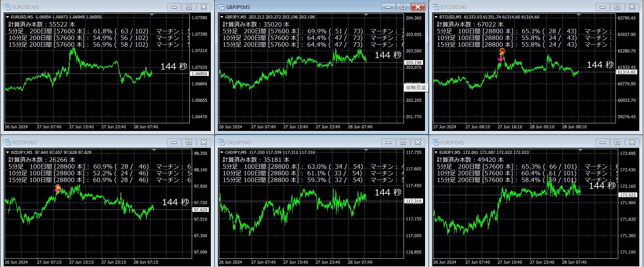Open the EURJPY,M5 window system icon
This screenshot has height=267, width=644.
pos(435,142)
